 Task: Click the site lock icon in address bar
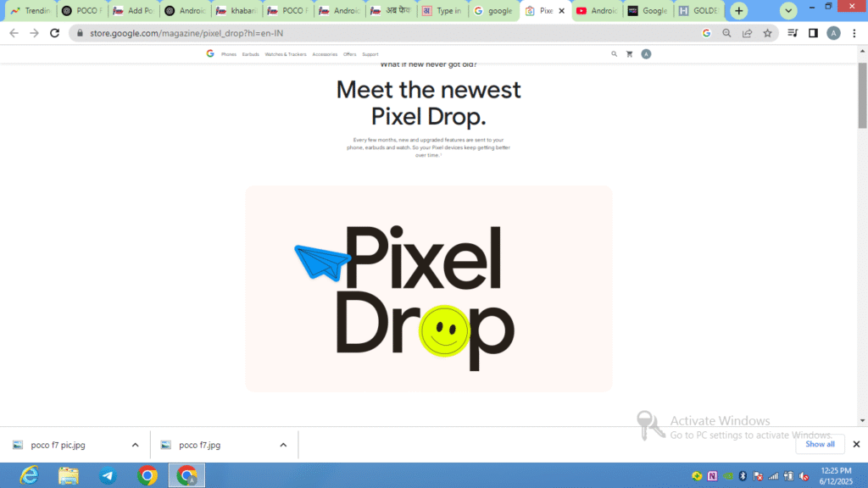coord(80,33)
